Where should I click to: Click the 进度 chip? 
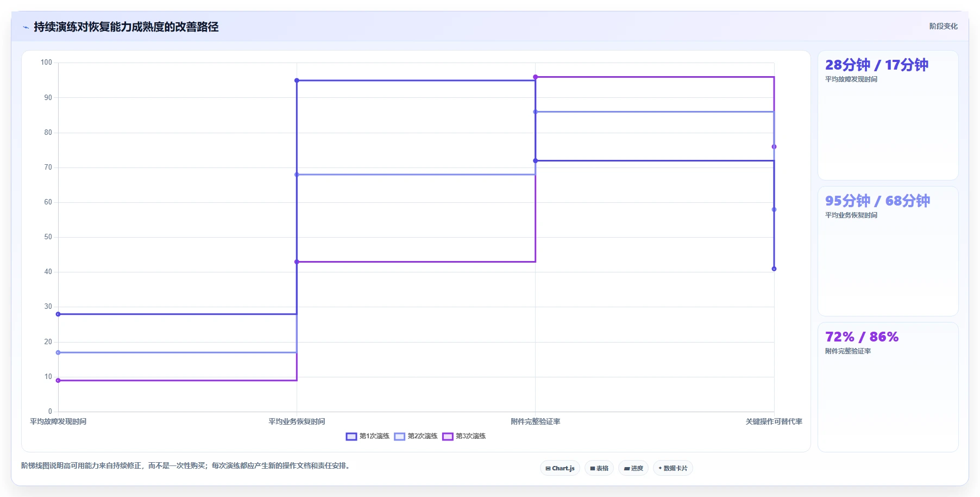point(633,468)
